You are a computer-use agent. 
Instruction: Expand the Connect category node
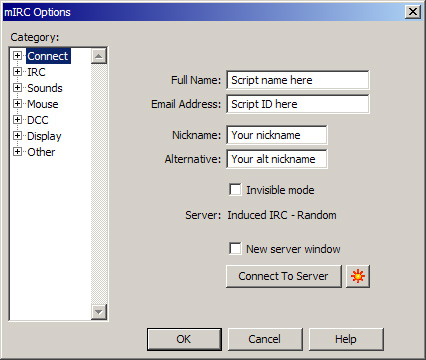pyautogui.click(x=17, y=56)
